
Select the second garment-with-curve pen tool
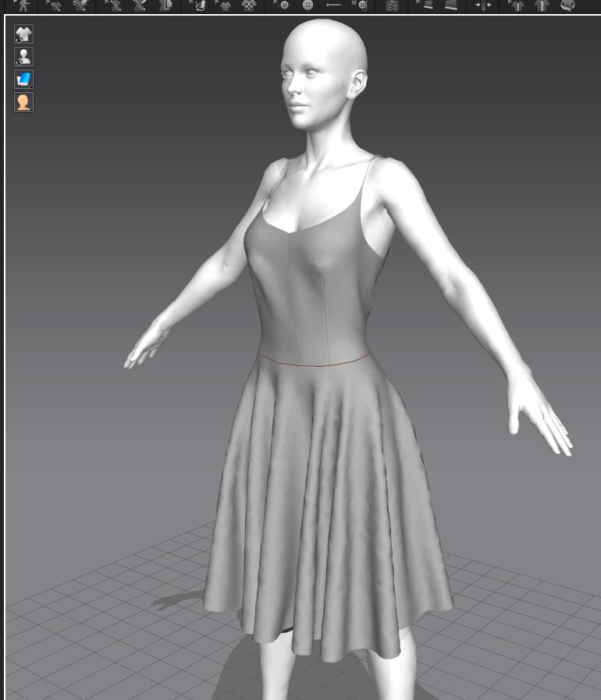[x=81, y=5]
